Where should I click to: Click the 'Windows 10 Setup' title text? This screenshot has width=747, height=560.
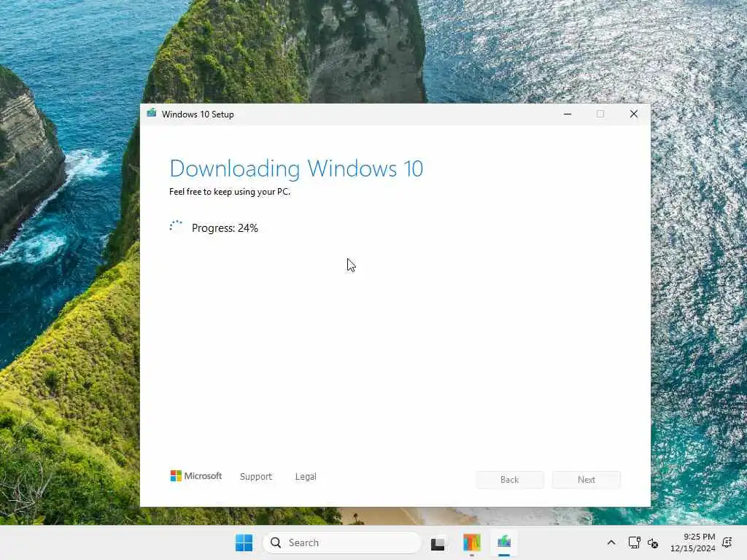(x=198, y=114)
